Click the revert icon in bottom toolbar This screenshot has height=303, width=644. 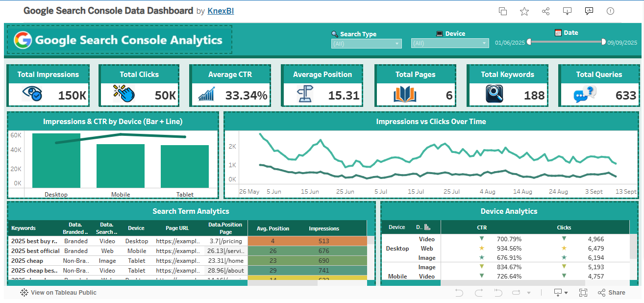498,293
